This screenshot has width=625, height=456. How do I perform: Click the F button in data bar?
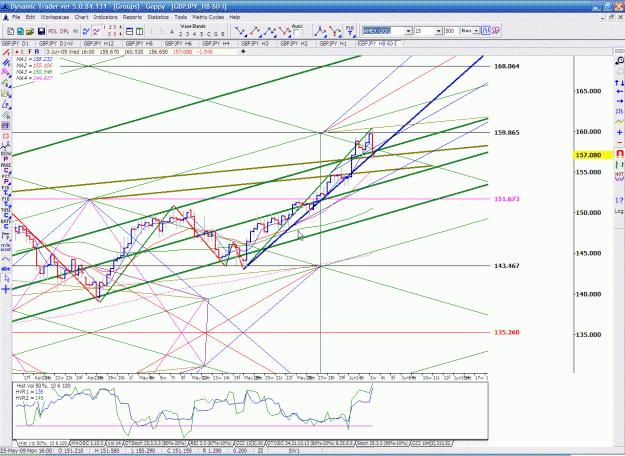30,52
